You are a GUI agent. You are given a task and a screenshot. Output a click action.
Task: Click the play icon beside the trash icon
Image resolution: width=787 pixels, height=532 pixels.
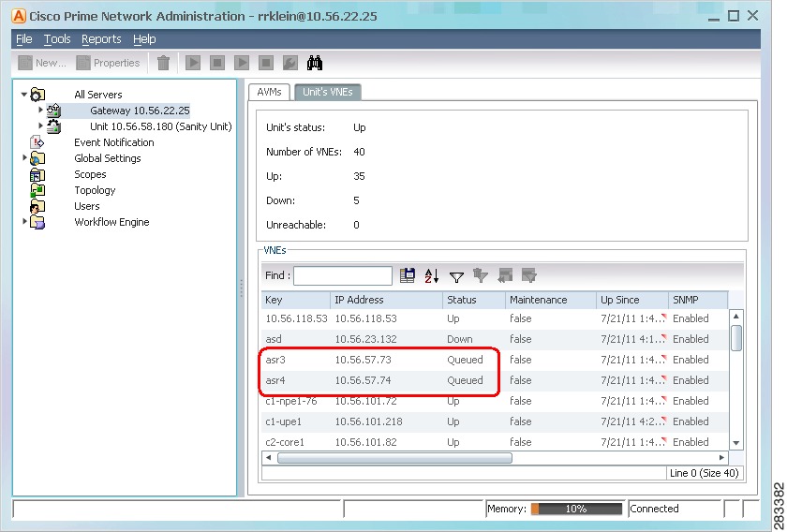click(193, 63)
